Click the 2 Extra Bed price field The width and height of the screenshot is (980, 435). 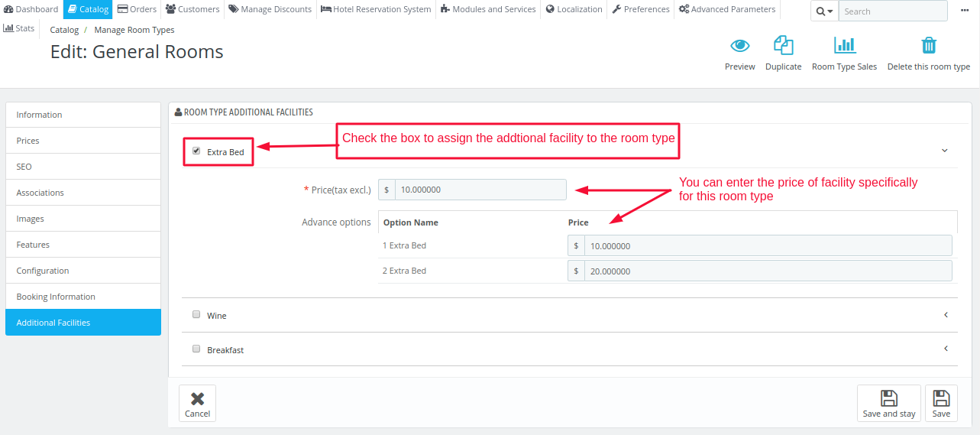768,271
